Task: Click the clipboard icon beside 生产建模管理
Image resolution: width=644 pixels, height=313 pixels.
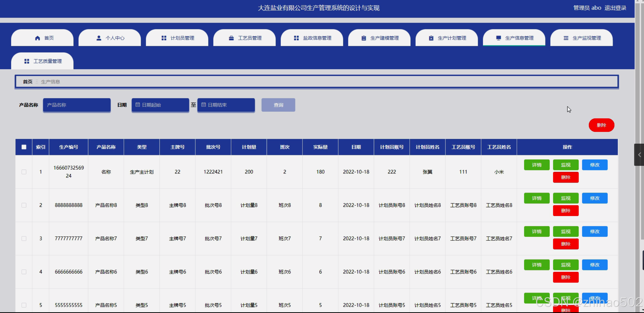Action: pos(364,38)
